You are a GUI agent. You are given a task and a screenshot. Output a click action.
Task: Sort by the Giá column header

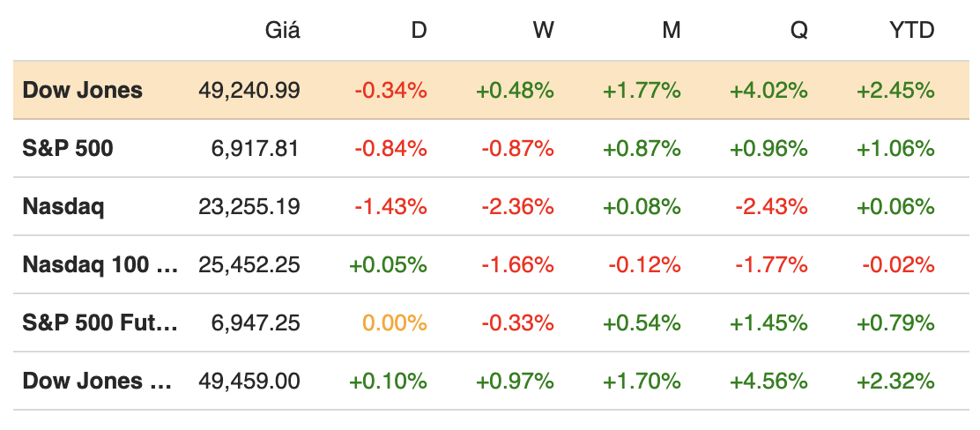tap(282, 31)
